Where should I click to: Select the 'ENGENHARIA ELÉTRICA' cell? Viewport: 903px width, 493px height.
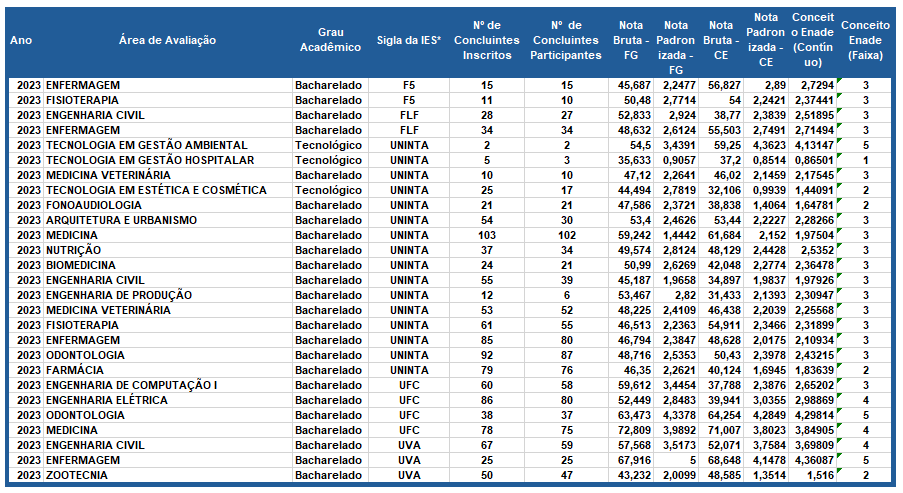(107, 400)
